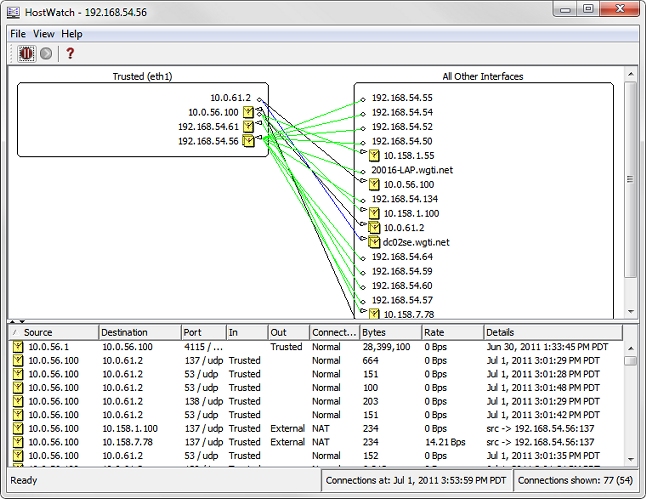Select host icon beside 10.158.1.100 in map
The height and width of the screenshot is (499, 646).
click(x=374, y=213)
